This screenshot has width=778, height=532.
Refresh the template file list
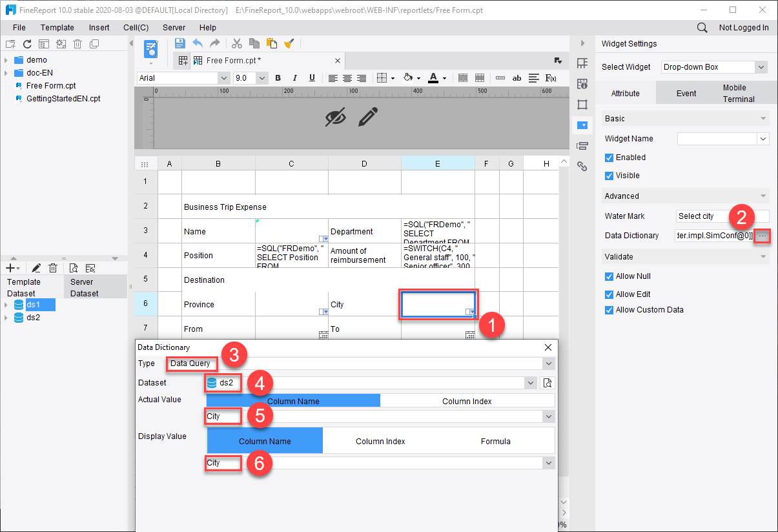coord(27,44)
